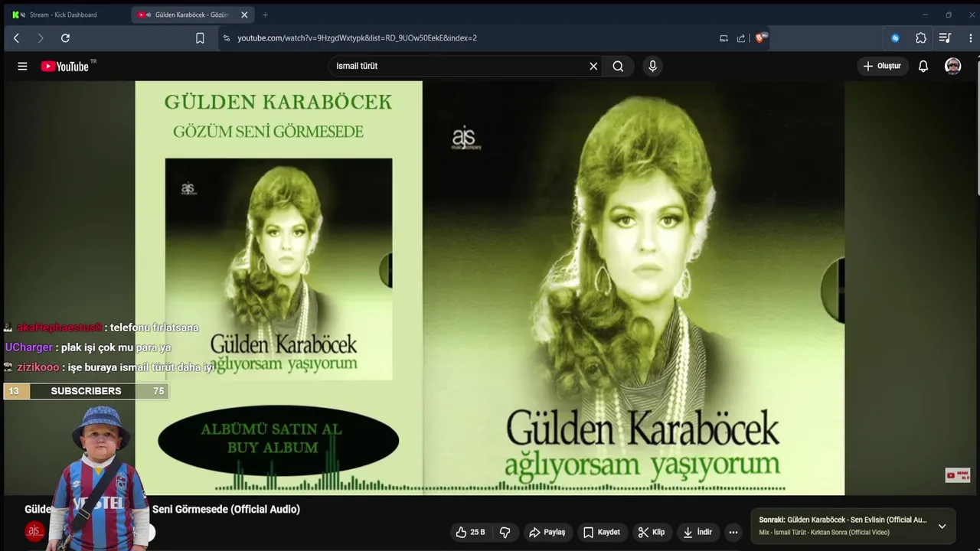Open the extensions puzzle menu

921,38
